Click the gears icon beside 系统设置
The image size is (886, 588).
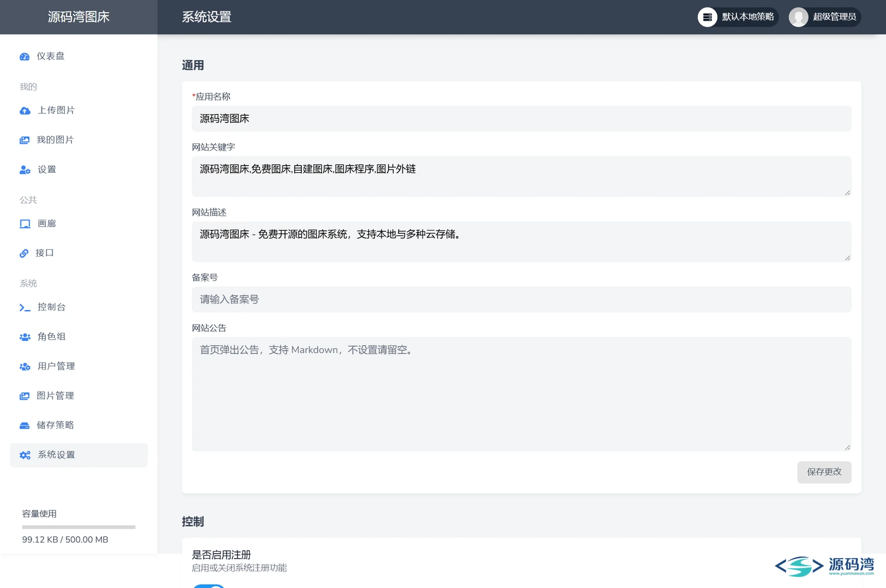tap(25, 455)
